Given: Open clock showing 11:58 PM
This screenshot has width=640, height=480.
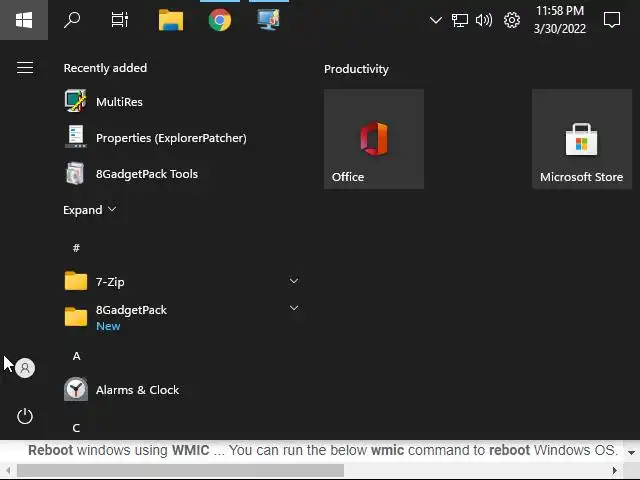Looking at the screenshot, I should 560,20.
